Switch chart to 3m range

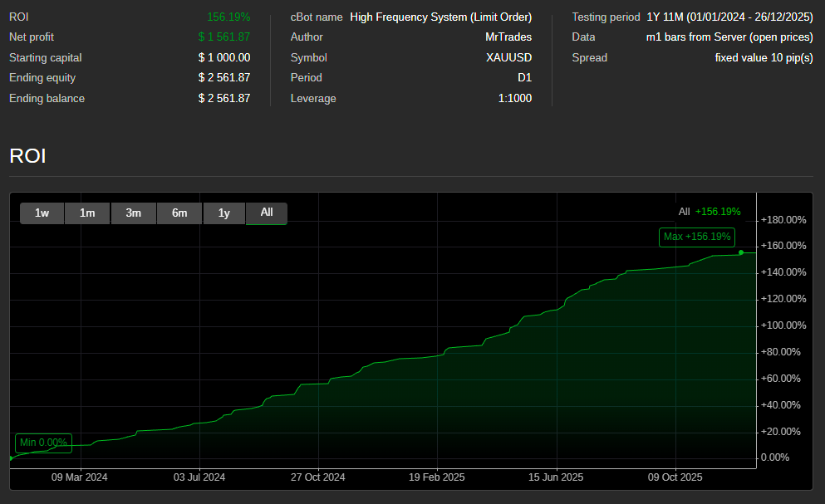tap(134, 213)
